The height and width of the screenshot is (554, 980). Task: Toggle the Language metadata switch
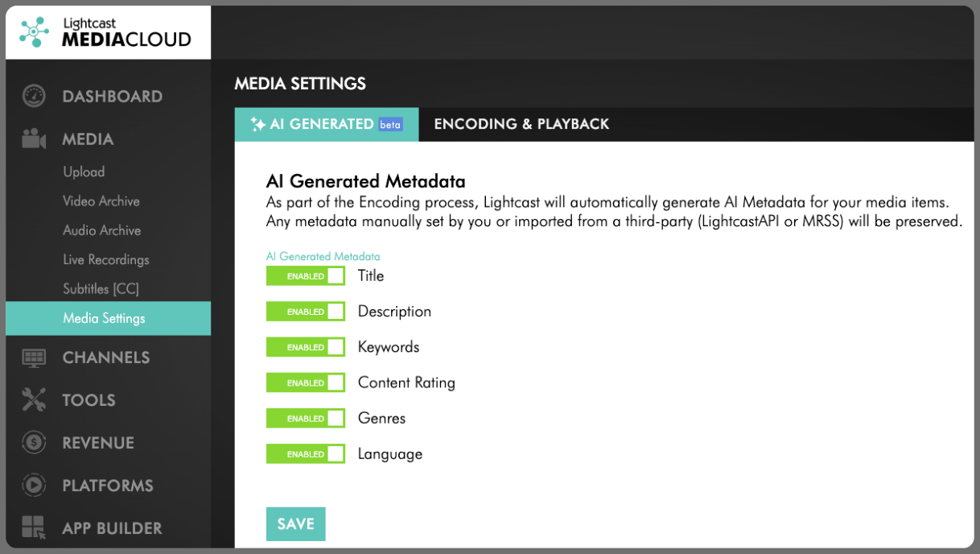click(x=306, y=454)
